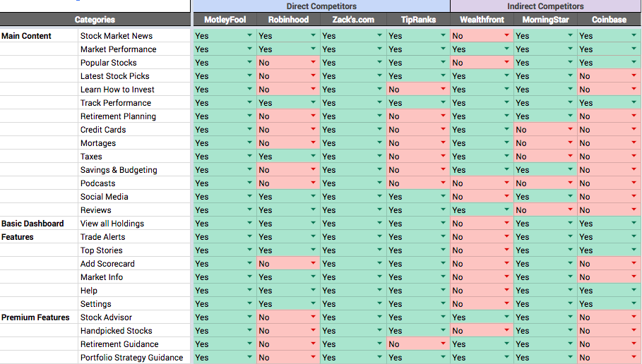Viewport: 642px width, 364px height.
Task: Open Robinhood dropdown for Add Scorecard
Action: pyautogui.click(x=313, y=263)
